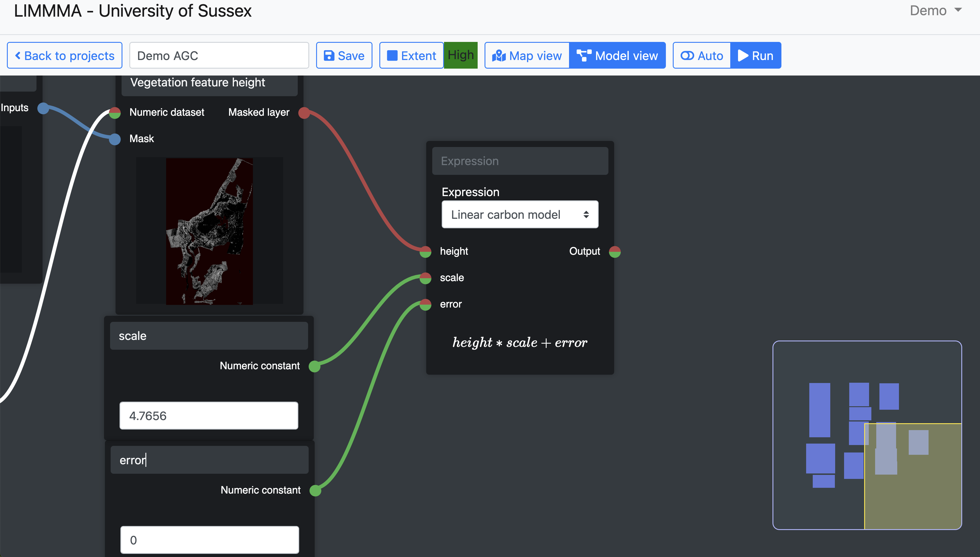The width and height of the screenshot is (980, 557).
Task: Switch to Model view tab
Action: pos(617,55)
